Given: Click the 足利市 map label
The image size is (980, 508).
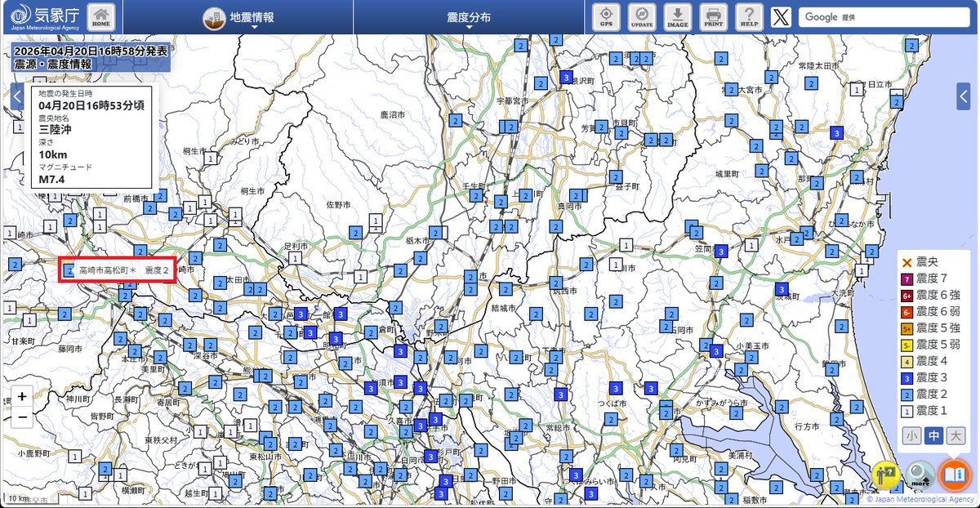Looking at the screenshot, I should coord(296,245).
